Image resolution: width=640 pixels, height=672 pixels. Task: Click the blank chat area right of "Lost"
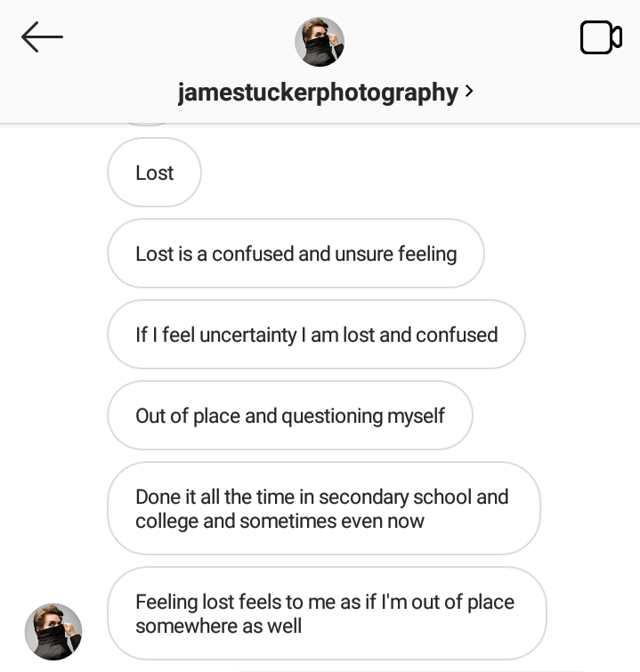click(401, 173)
